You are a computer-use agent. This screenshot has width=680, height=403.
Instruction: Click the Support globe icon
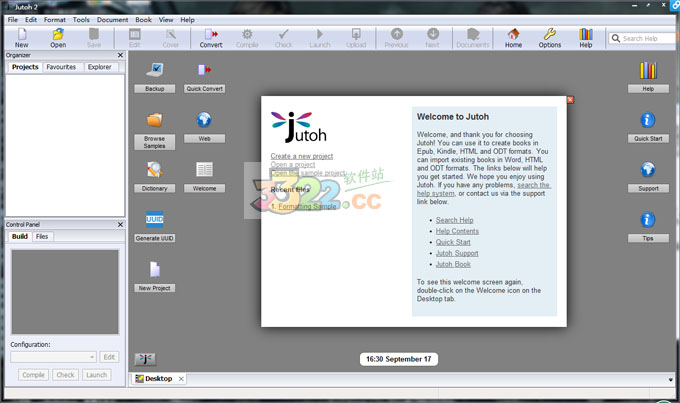[648, 169]
